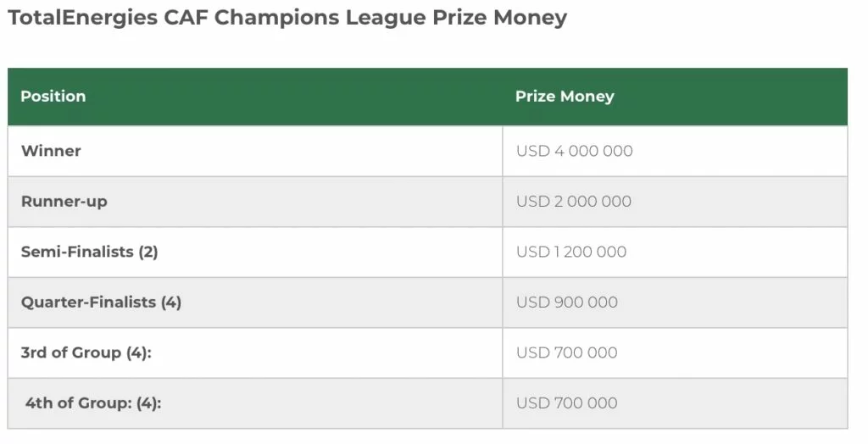Image resolution: width=868 pixels, height=444 pixels.
Task: Select the Runner-up row label
Action: [x=64, y=202]
